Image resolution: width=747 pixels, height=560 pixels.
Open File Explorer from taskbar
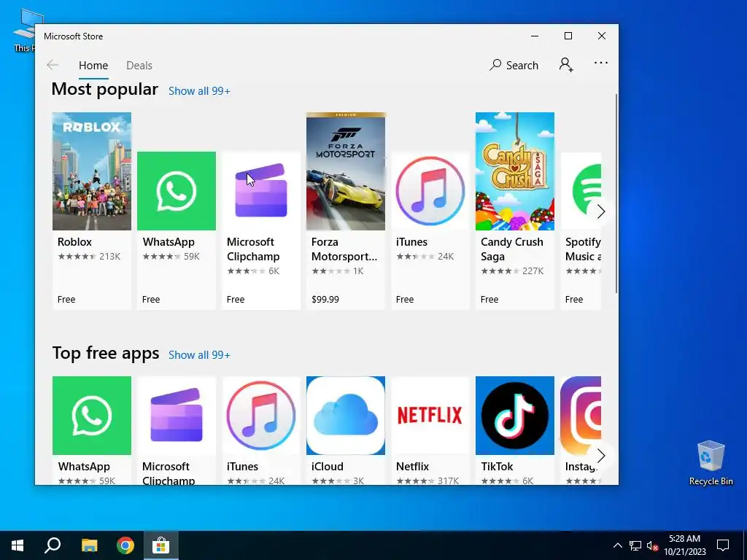[89, 545]
